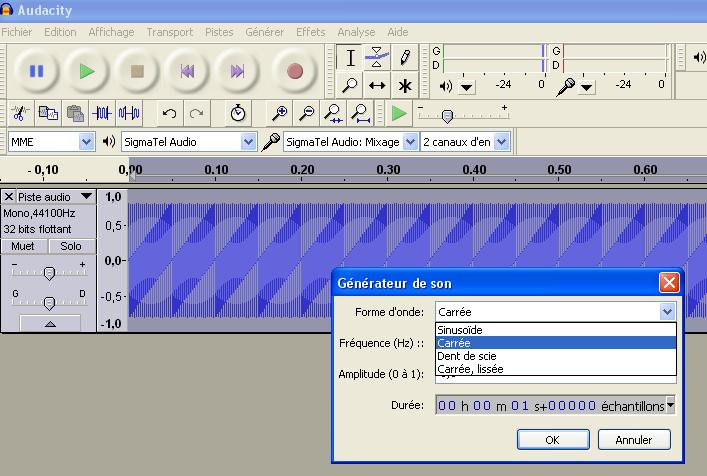Open the Transport menu
Viewport: 707px width, 476px height.
coord(170,32)
